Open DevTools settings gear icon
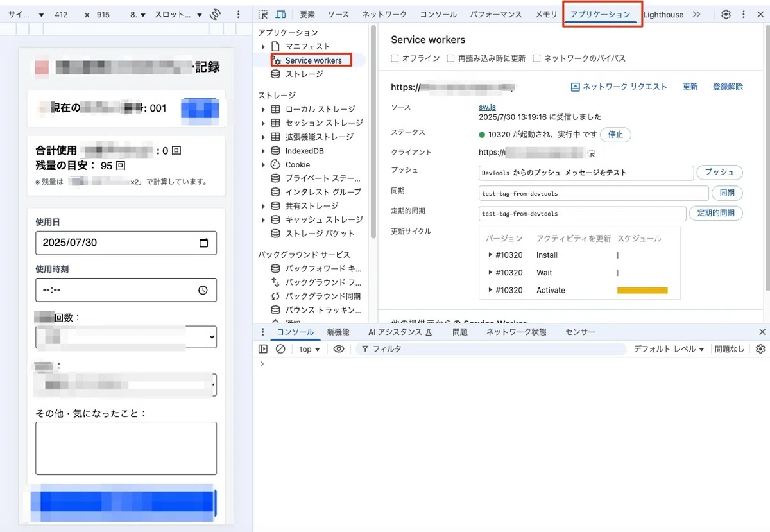 tap(726, 14)
